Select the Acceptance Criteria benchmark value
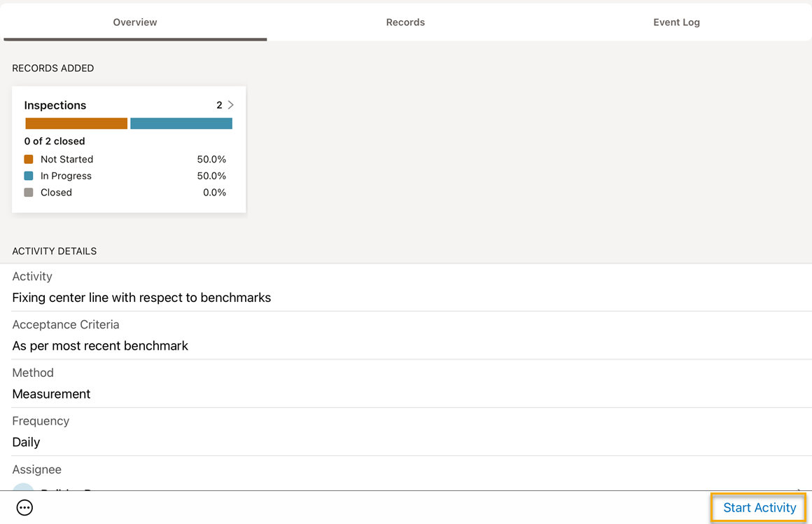Viewport: 812px width, 524px height. (100, 346)
